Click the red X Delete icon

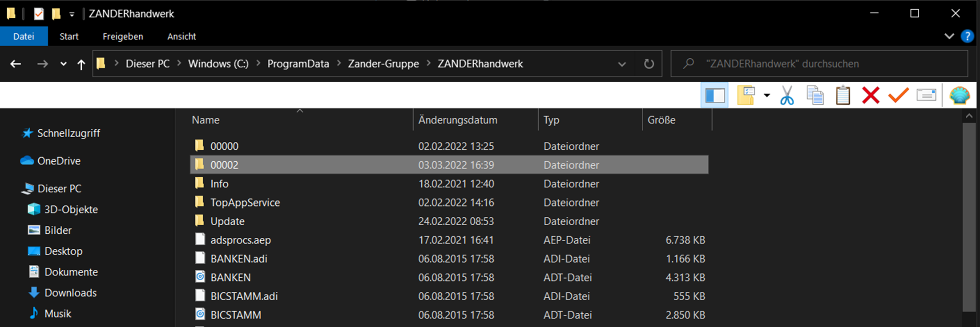(871, 95)
